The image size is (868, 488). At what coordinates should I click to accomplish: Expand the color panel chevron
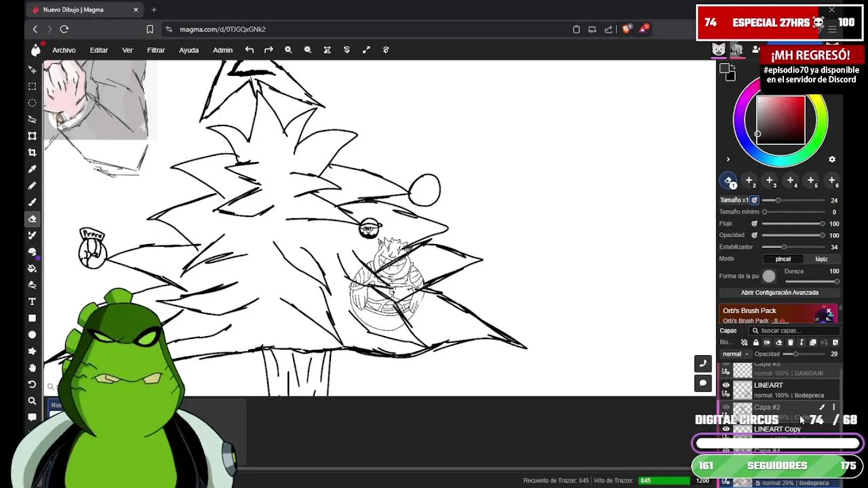tap(728, 160)
